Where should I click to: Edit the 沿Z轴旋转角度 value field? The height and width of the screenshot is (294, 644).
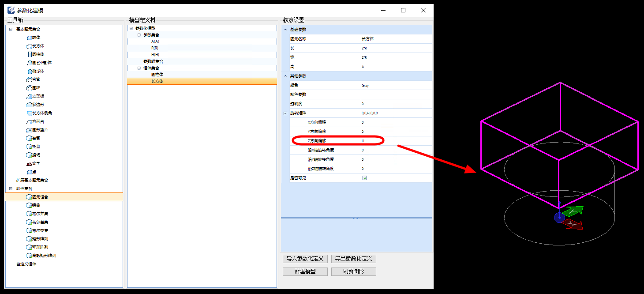[396, 169]
